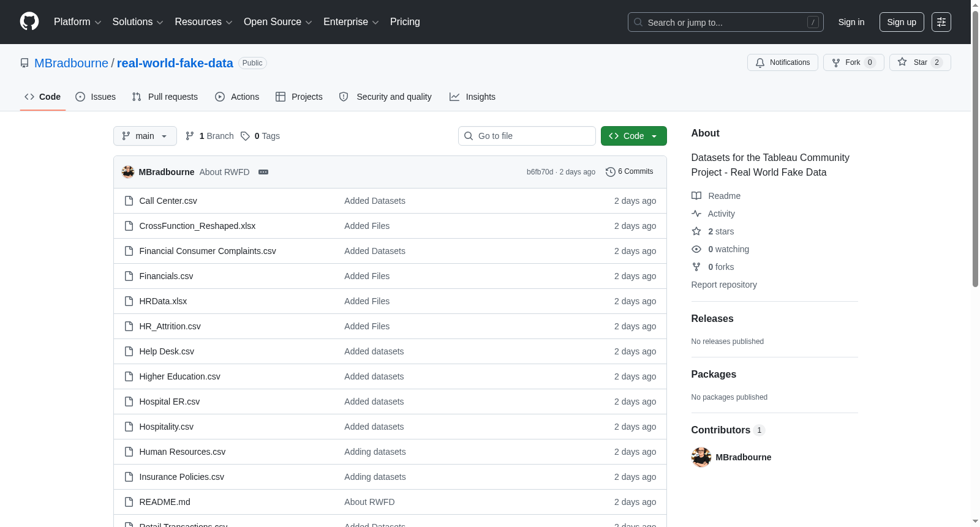
Task: Expand the green Code dropdown button
Action: pos(634,136)
